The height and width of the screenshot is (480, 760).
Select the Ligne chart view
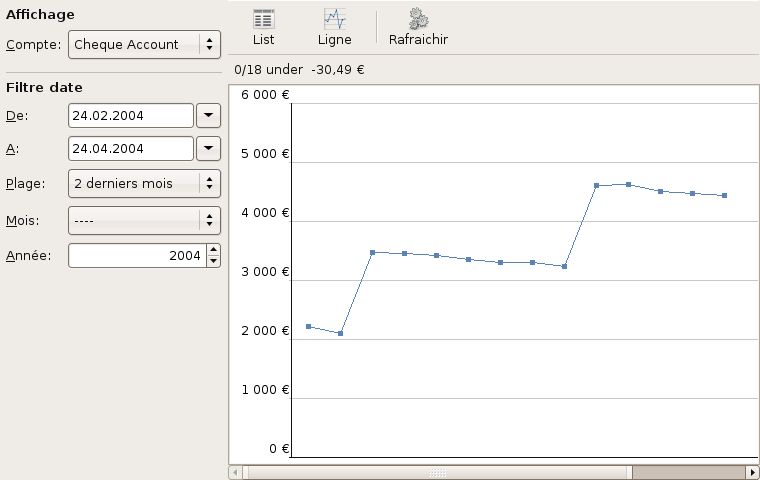[334, 27]
